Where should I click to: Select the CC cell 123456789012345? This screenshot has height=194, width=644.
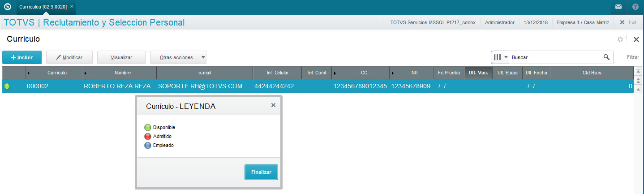(360, 86)
